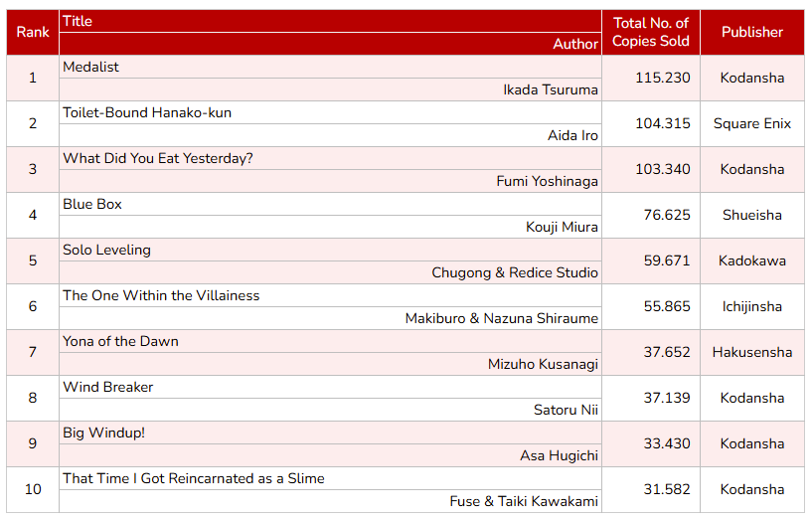Click the copies value 31.582
Viewport: 812px width, 520px height.
[667, 489]
